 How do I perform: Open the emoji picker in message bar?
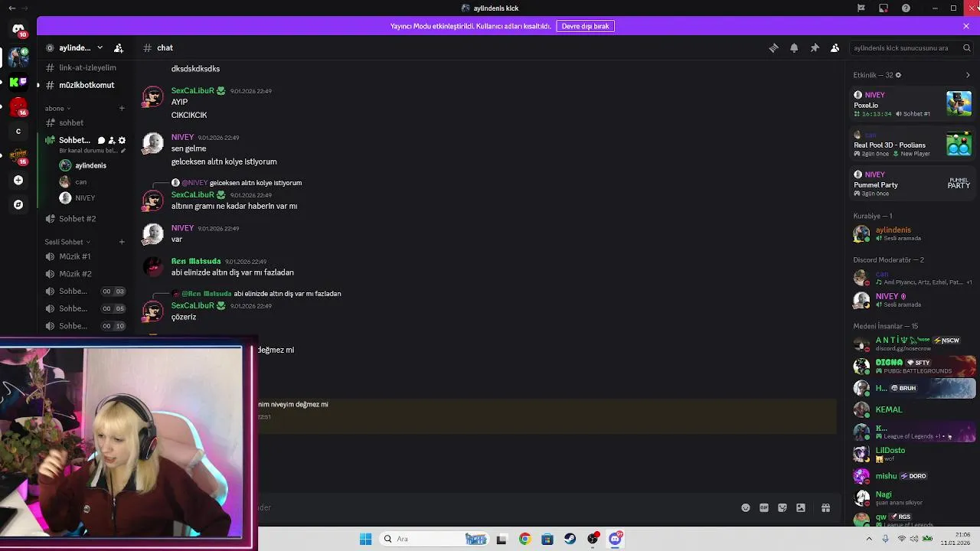click(x=746, y=507)
